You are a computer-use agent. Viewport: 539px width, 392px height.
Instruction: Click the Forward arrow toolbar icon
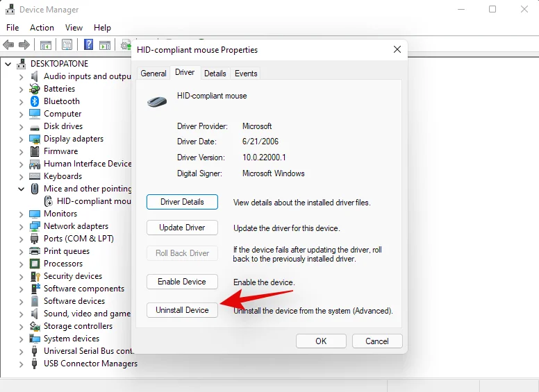point(24,44)
